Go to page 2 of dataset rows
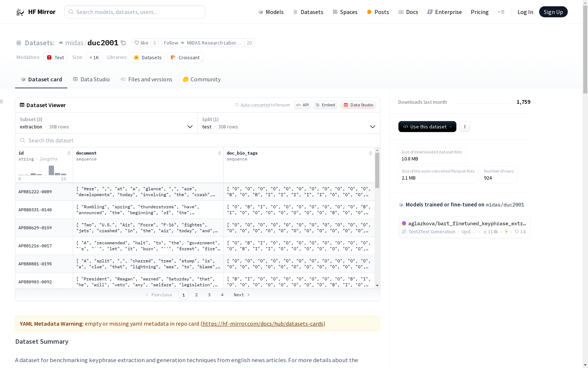This screenshot has width=588, height=368. (197, 295)
